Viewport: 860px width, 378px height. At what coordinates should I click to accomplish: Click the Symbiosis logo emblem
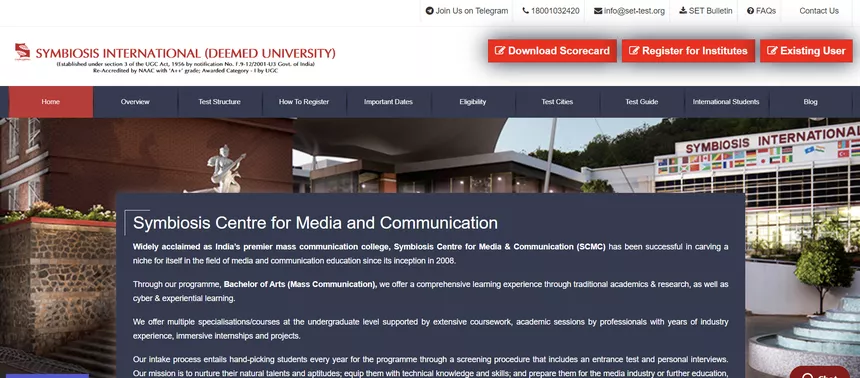[x=22, y=51]
